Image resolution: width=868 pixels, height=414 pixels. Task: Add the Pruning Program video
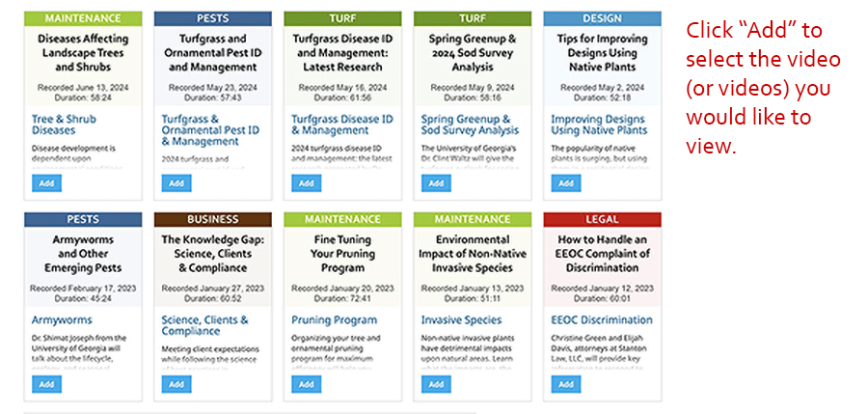pyautogui.click(x=306, y=384)
